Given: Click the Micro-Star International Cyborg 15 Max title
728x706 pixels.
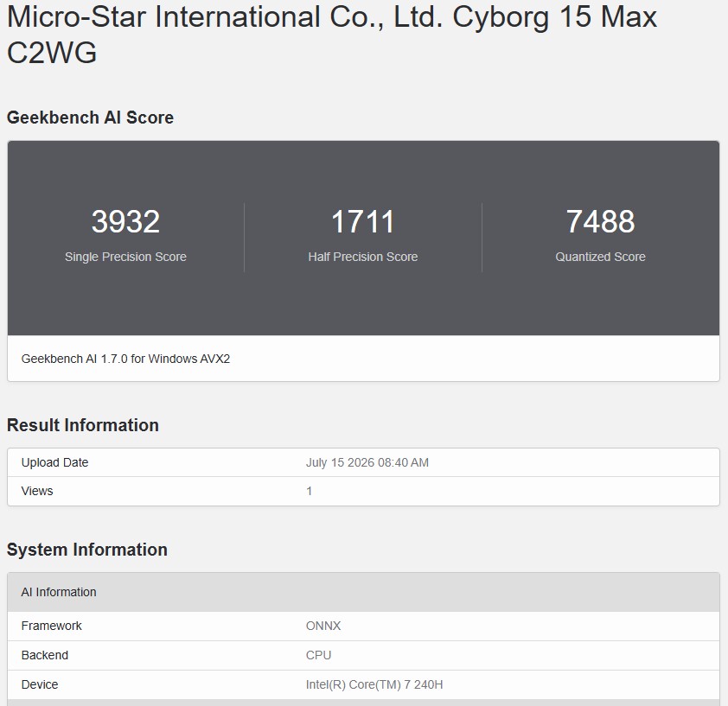Looking at the screenshot, I should (332, 35).
